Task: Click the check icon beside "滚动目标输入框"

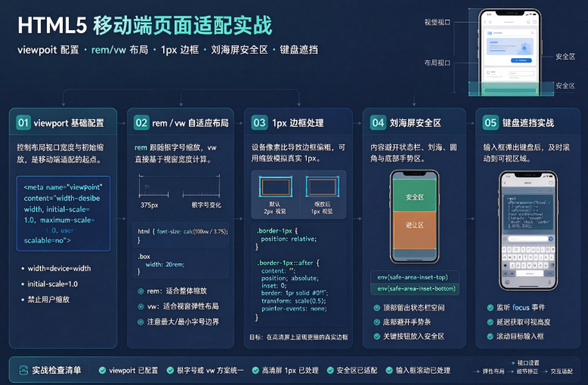Action: tap(490, 337)
